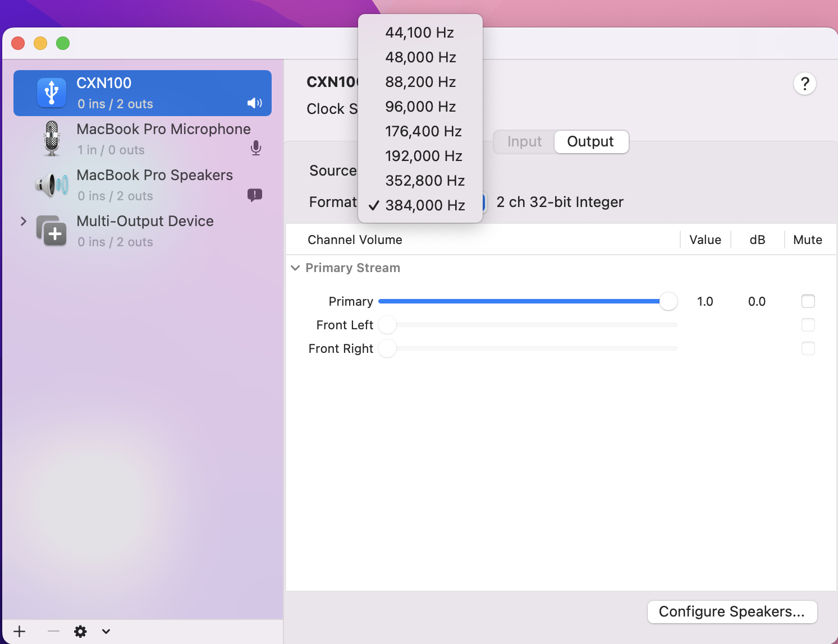
Task: Collapse the Primary Stream section
Action: (296, 268)
